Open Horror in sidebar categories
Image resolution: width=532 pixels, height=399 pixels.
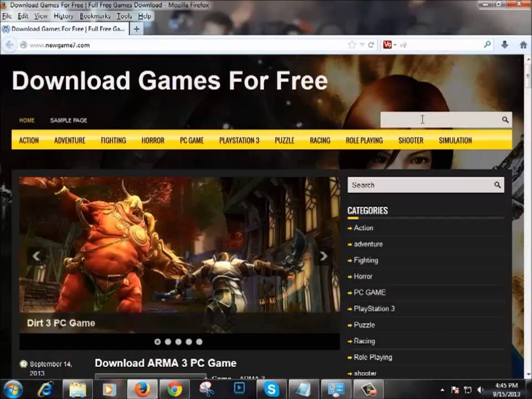363,277
